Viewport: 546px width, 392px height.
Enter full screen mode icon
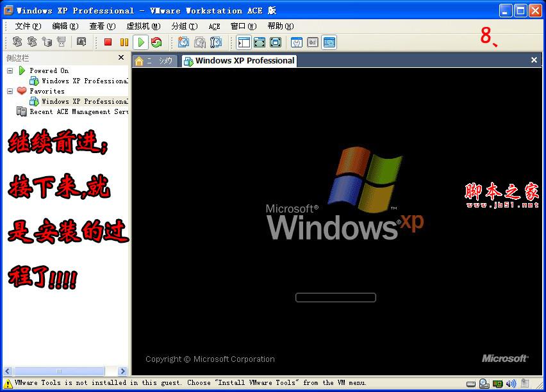click(275, 42)
